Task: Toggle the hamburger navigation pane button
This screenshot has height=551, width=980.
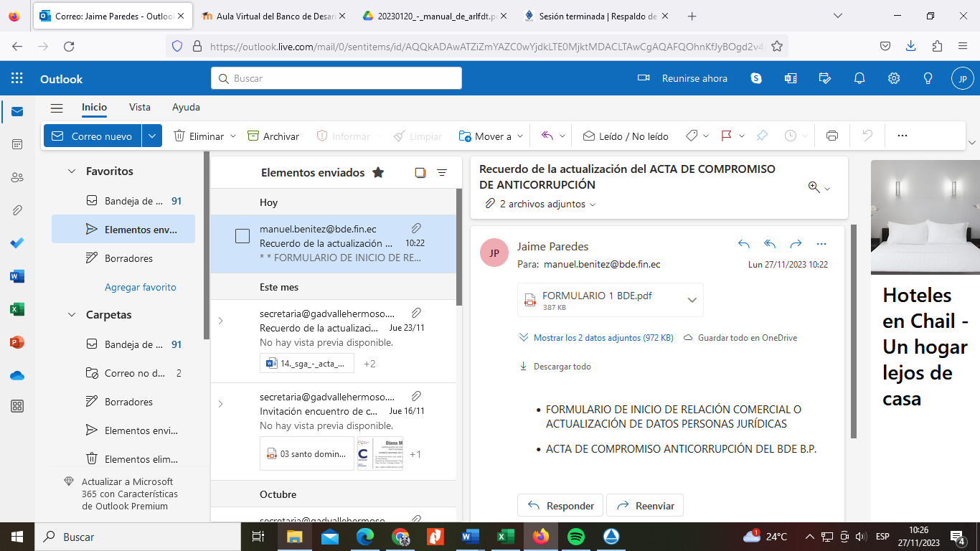Action: tap(57, 108)
